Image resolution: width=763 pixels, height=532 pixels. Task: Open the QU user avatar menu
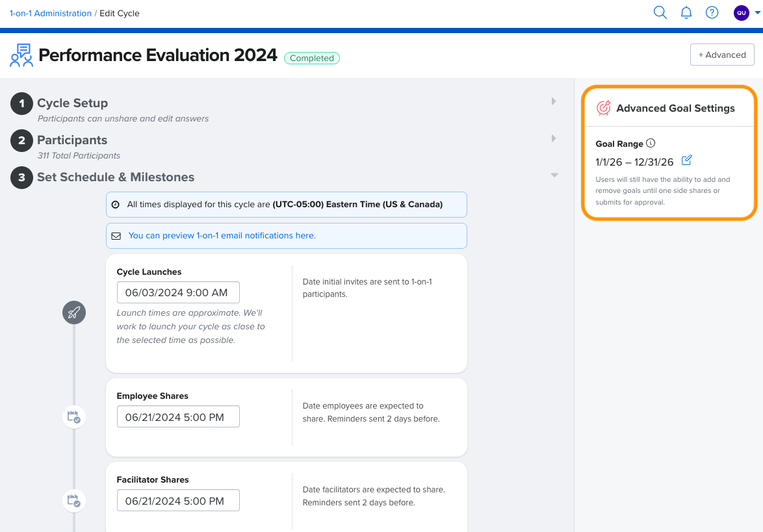(x=741, y=13)
